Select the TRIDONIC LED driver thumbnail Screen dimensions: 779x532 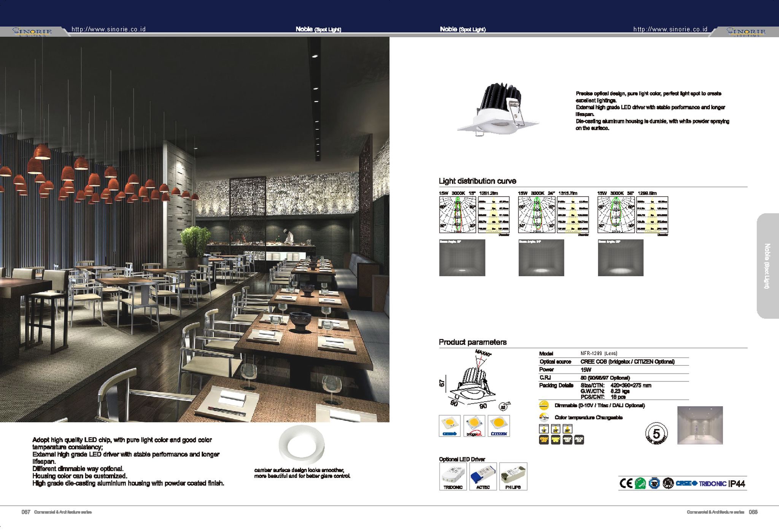453,476
